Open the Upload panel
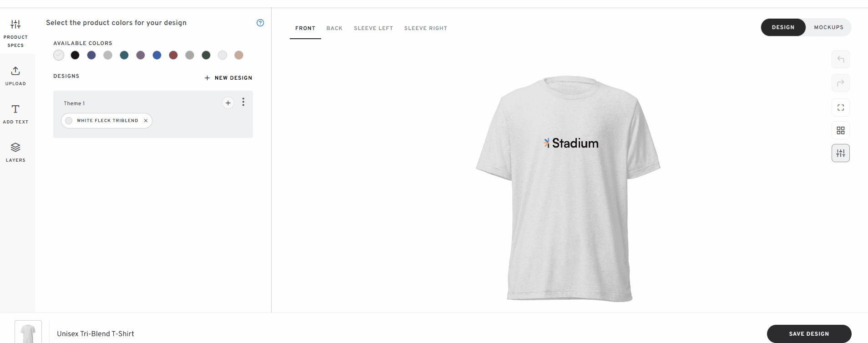 (x=15, y=76)
